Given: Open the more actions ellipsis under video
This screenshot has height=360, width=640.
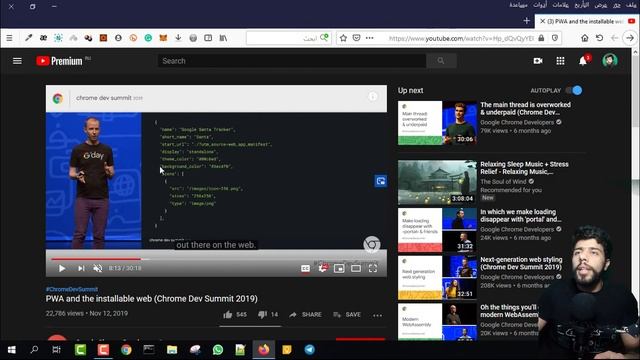Looking at the screenshot, I should click(x=378, y=315).
